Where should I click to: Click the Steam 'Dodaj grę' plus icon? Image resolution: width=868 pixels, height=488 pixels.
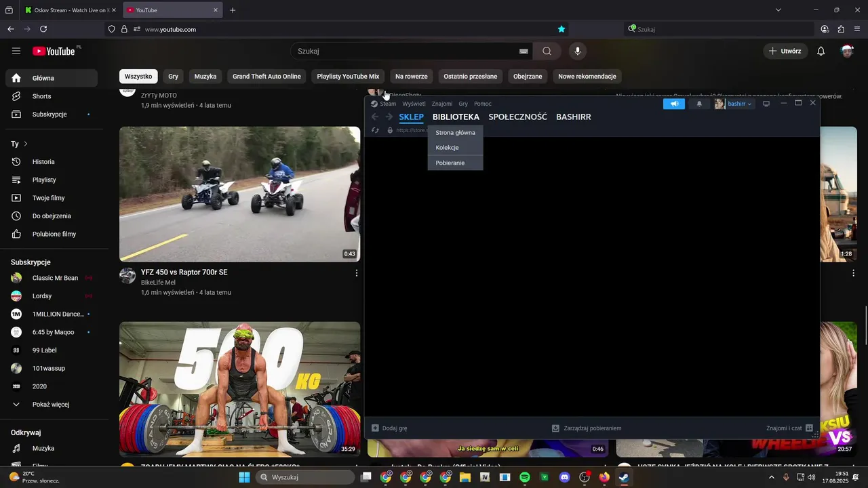[x=375, y=428]
